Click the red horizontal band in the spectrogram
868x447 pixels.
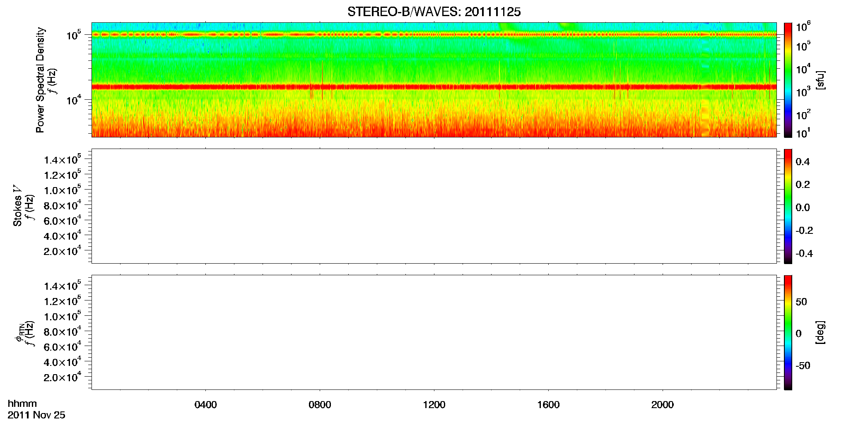tap(434, 87)
